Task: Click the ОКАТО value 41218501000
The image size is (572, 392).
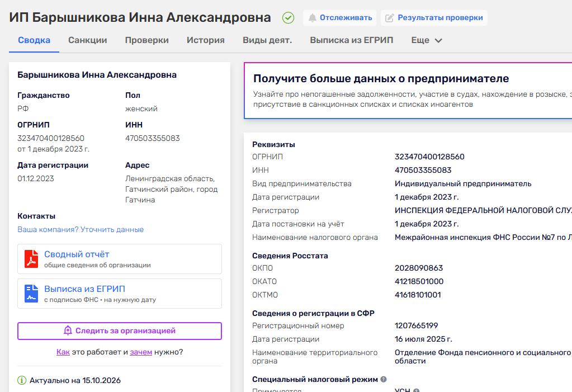Action: [x=419, y=282]
